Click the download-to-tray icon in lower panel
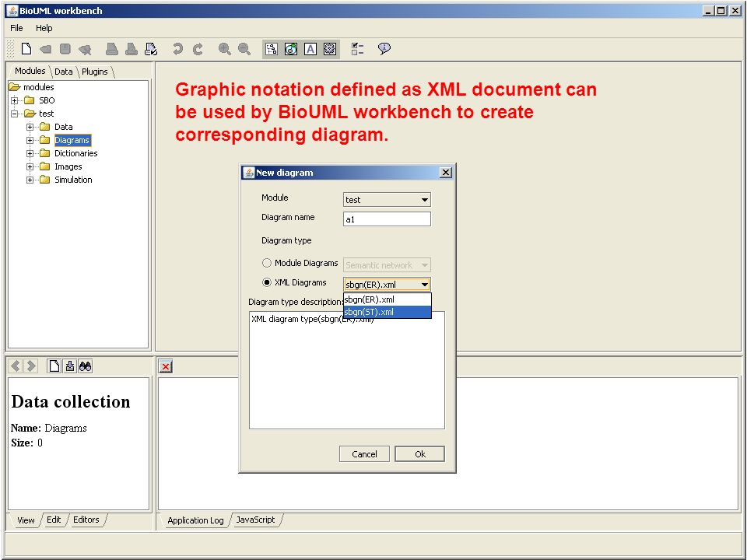Screen dimensions: 747x560 coord(70,366)
